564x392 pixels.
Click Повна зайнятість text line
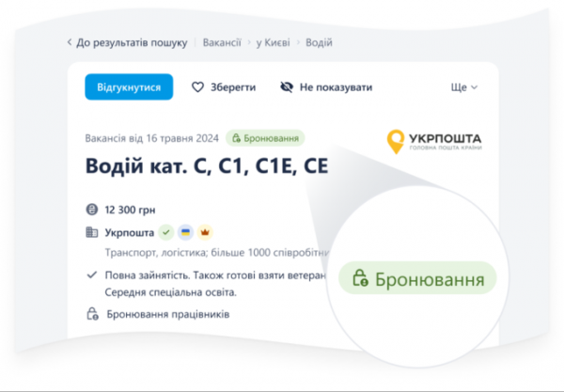(x=215, y=275)
